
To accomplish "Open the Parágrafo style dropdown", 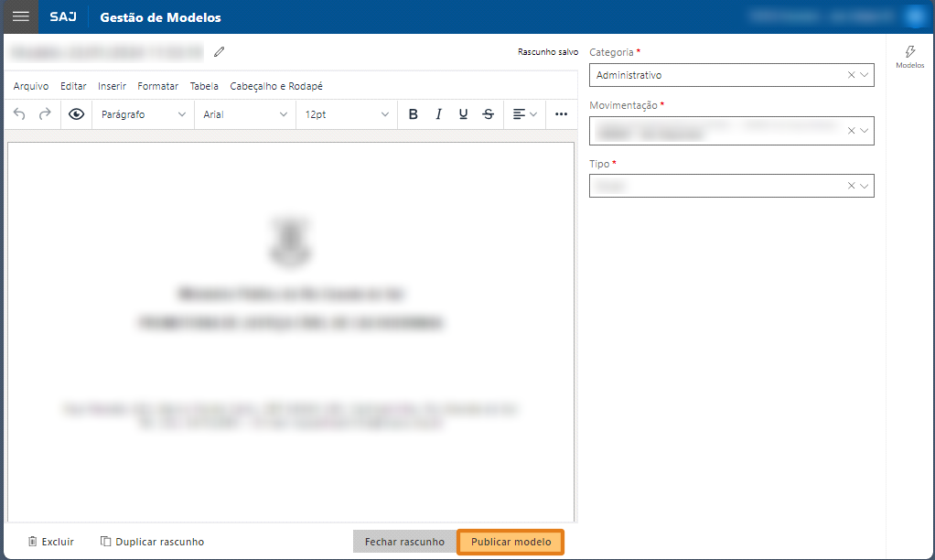I will coord(144,113).
